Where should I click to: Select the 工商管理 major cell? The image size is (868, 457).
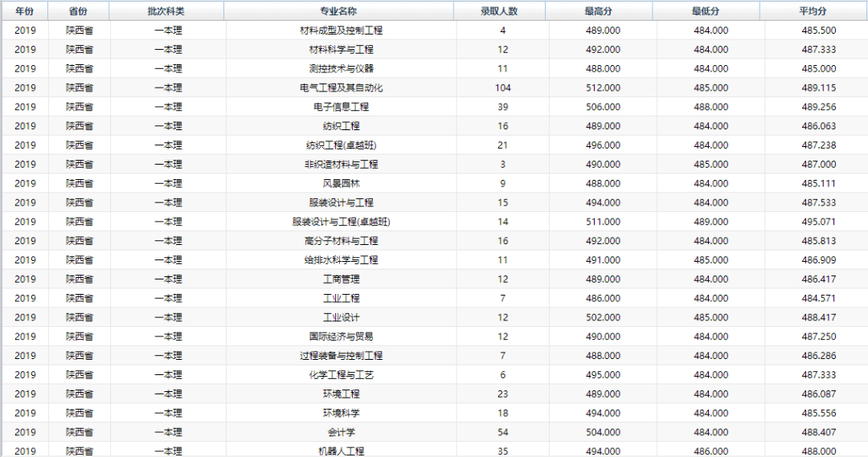341,280
